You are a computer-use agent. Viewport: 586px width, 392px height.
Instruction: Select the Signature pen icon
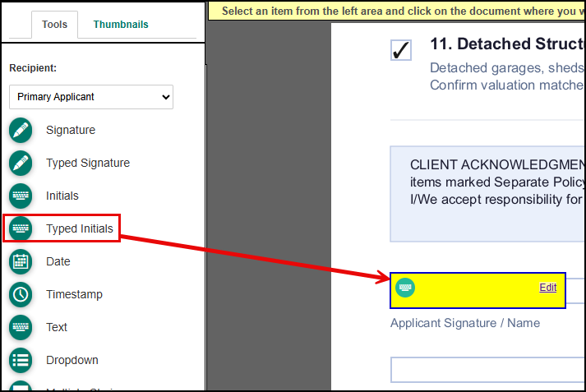pos(21,130)
